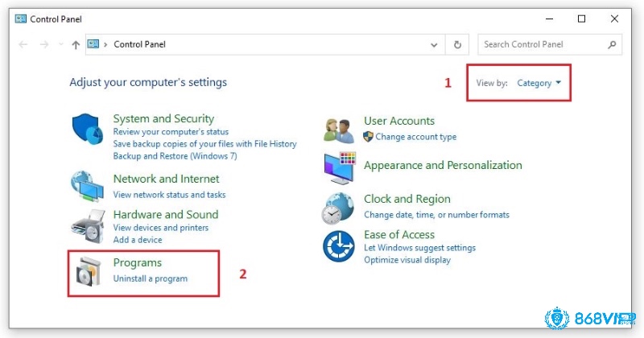Open the Network and Internet globe icon
The width and height of the screenshot is (644, 338).
[x=86, y=186]
